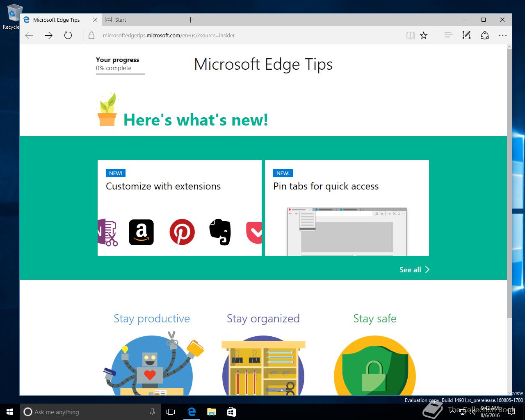Open Reading view book icon

[x=410, y=36]
